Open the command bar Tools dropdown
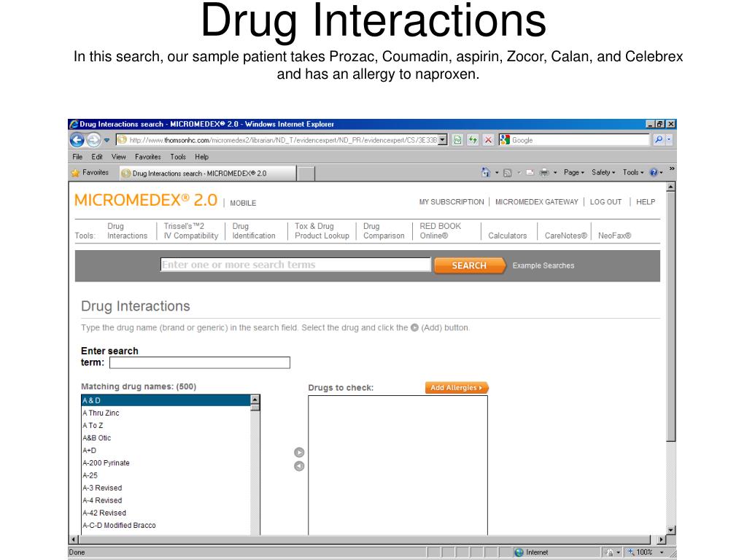Viewport: 747px width, 560px height. (x=633, y=172)
